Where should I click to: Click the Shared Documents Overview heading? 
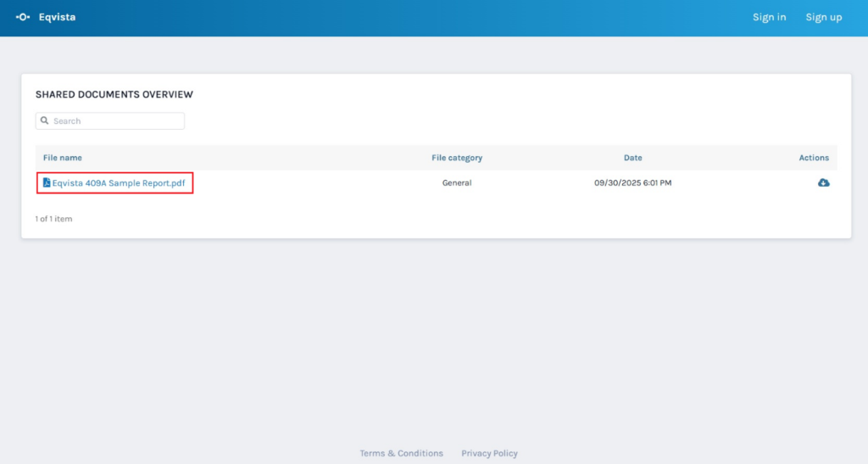click(114, 94)
